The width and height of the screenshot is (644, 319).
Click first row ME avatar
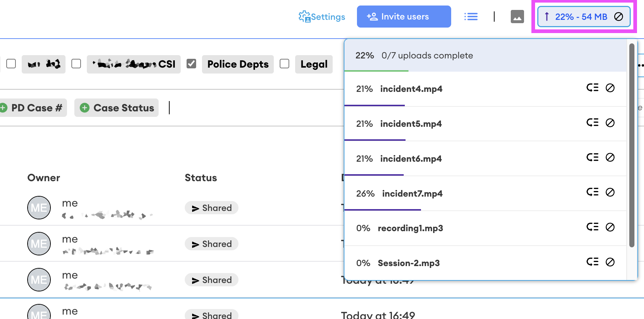click(39, 208)
